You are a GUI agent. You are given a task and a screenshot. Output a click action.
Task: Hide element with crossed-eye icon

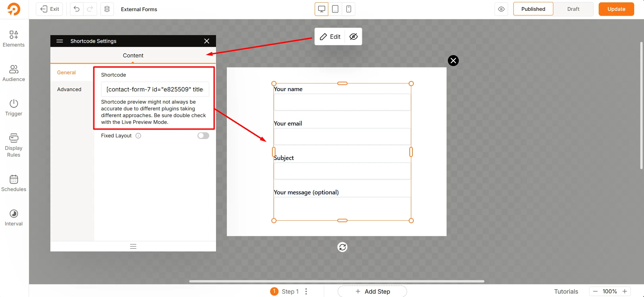point(353,36)
